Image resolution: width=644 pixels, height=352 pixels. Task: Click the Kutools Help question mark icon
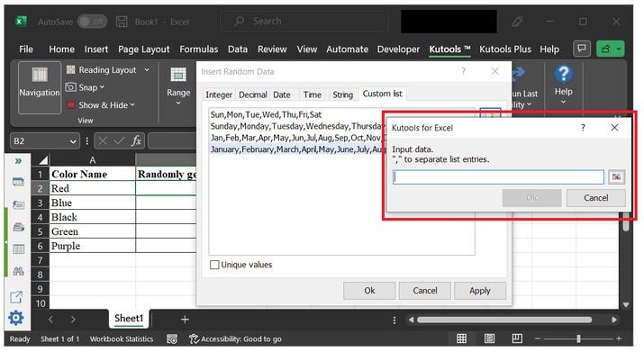coord(564,75)
